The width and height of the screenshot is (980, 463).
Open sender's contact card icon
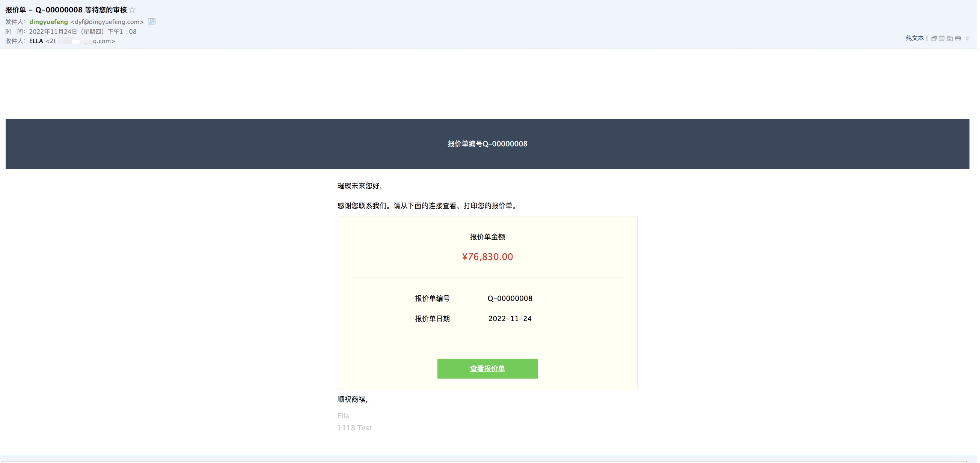pyautogui.click(x=151, y=22)
